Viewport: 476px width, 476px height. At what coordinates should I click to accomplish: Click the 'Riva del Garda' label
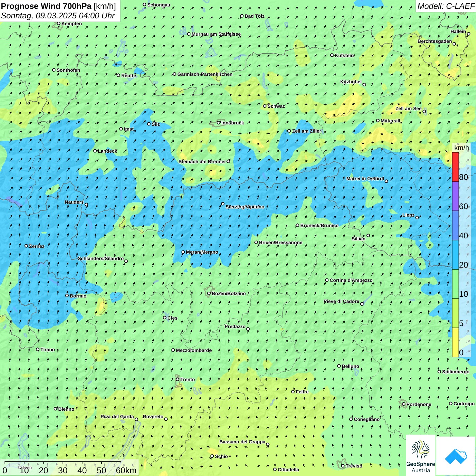(x=117, y=417)
